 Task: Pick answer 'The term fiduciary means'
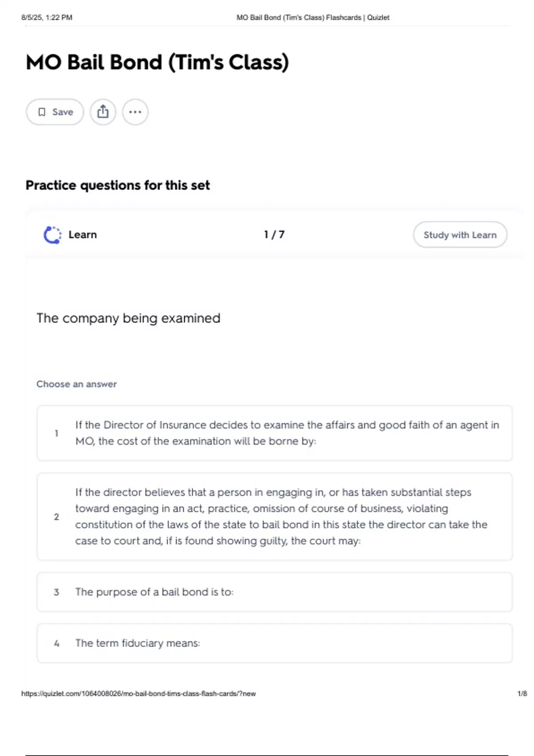275,643
